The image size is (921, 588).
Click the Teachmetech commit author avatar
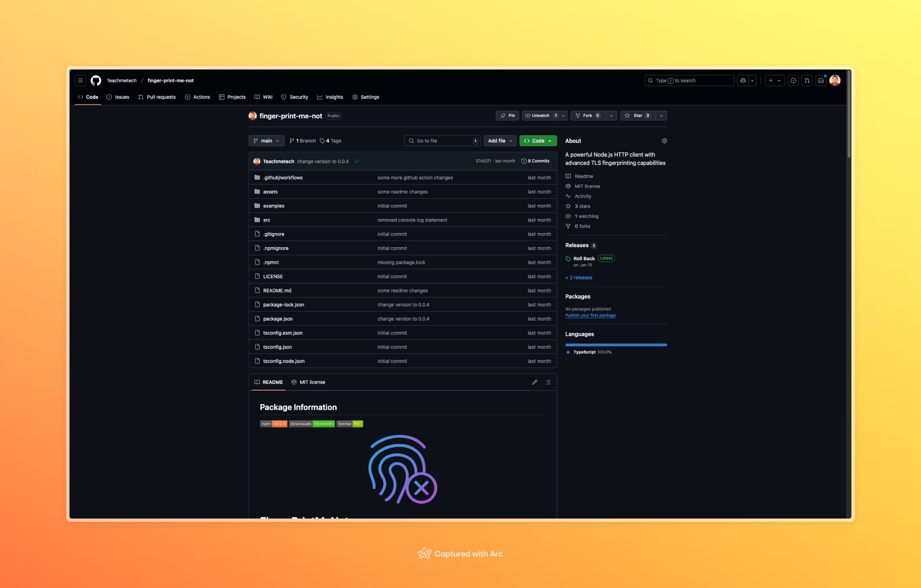[x=257, y=161]
